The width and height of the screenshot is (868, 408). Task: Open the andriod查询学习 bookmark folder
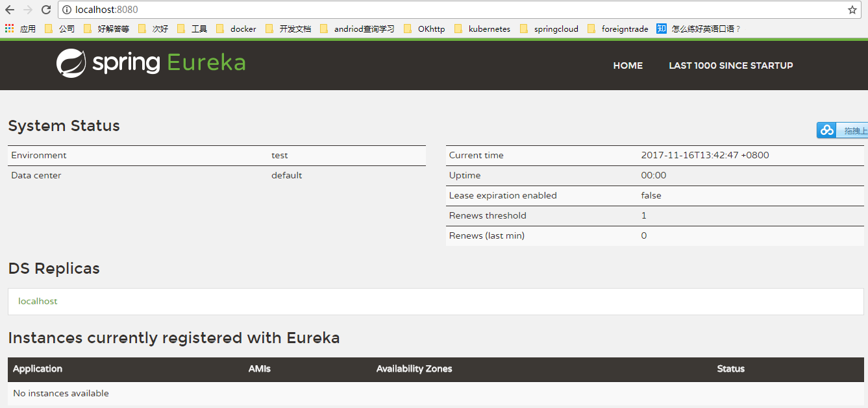pos(357,29)
